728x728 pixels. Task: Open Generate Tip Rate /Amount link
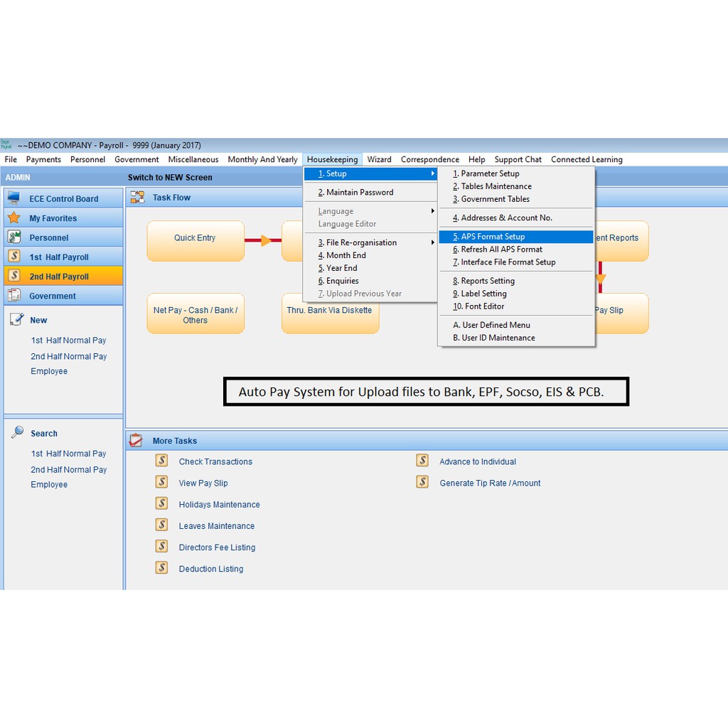point(490,483)
